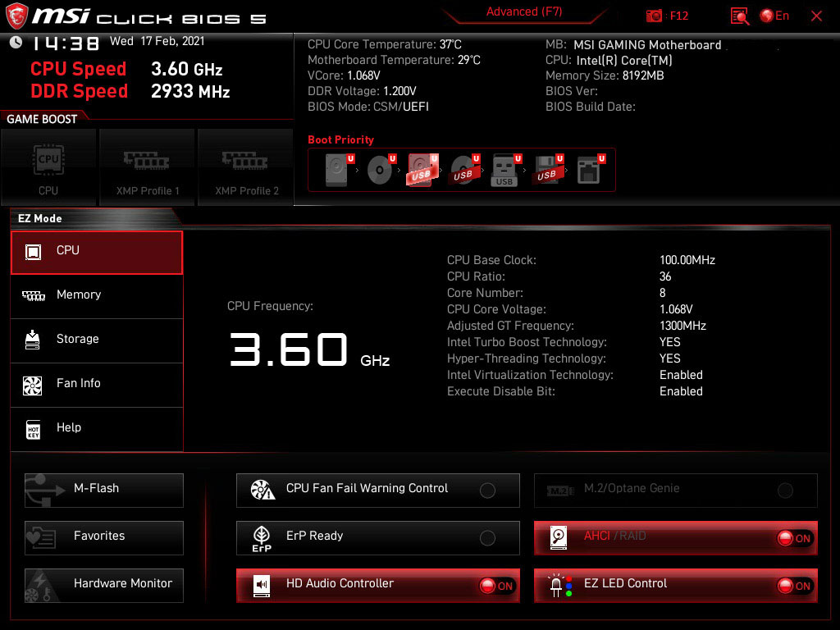Click the "Intel Turbo Boost Technology:" label

pyautogui.click(x=527, y=342)
